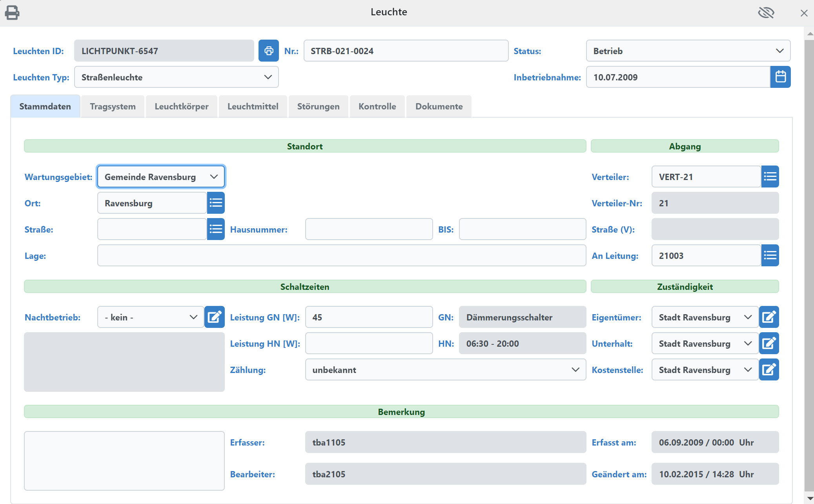
Task: Edit the Eigentümer assignment
Action: tap(769, 317)
